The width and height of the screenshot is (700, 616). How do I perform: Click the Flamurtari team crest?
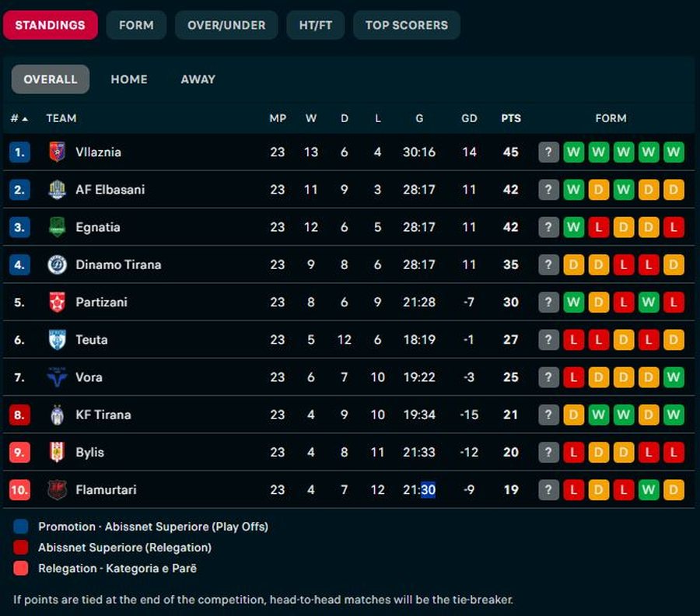coord(57,490)
